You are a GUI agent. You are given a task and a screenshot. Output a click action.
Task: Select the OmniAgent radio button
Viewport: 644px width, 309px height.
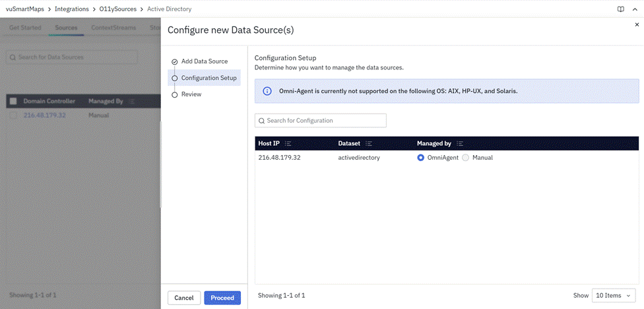click(421, 158)
